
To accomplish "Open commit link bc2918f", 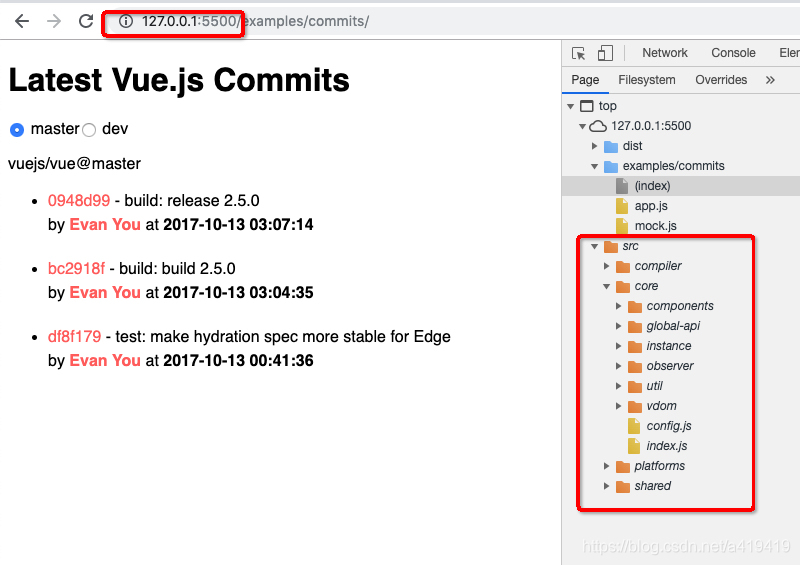I will click(77, 268).
